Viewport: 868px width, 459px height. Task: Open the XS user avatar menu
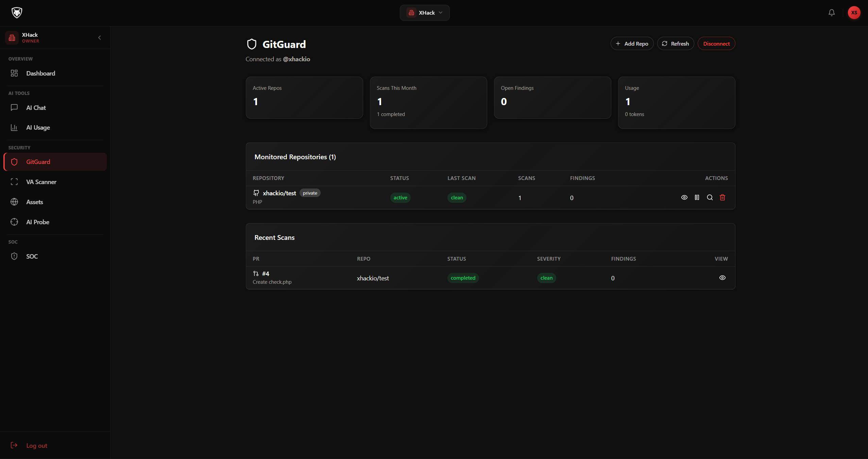854,13
